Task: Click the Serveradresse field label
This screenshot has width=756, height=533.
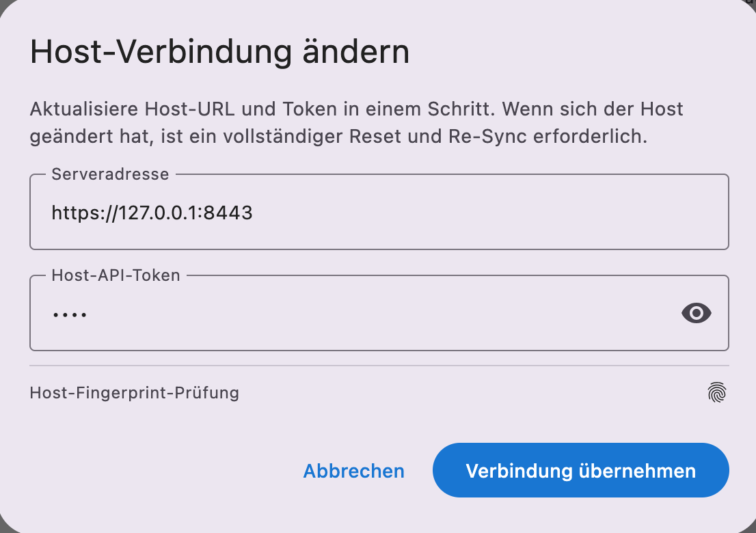Action: tap(110, 174)
